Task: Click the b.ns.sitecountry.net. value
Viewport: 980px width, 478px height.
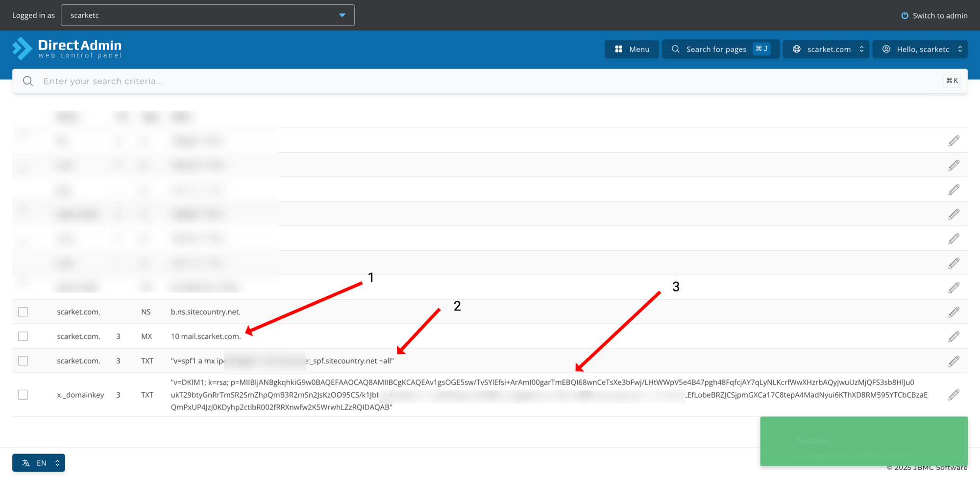Action: click(206, 312)
